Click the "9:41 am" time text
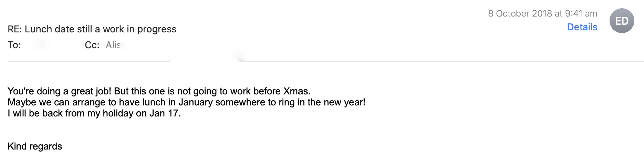644x164 pixels. pyautogui.click(x=581, y=13)
